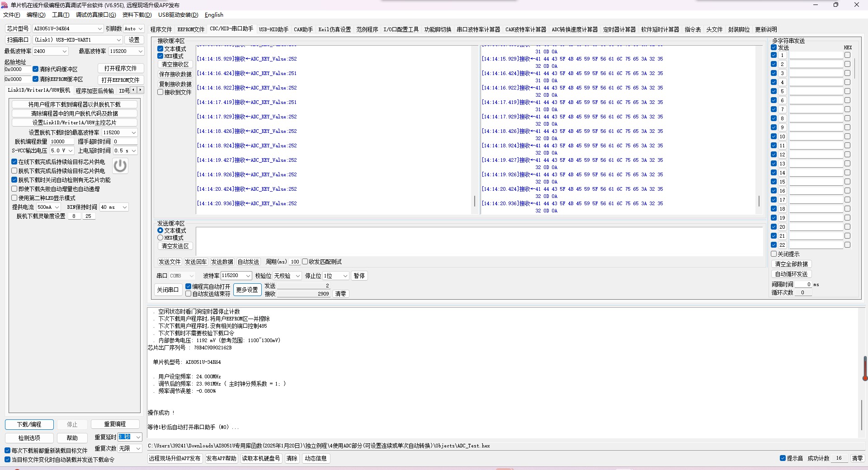Click the text receive pane scrollbar thumb
The width and height of the screenshot is (868, 470).
474,201
